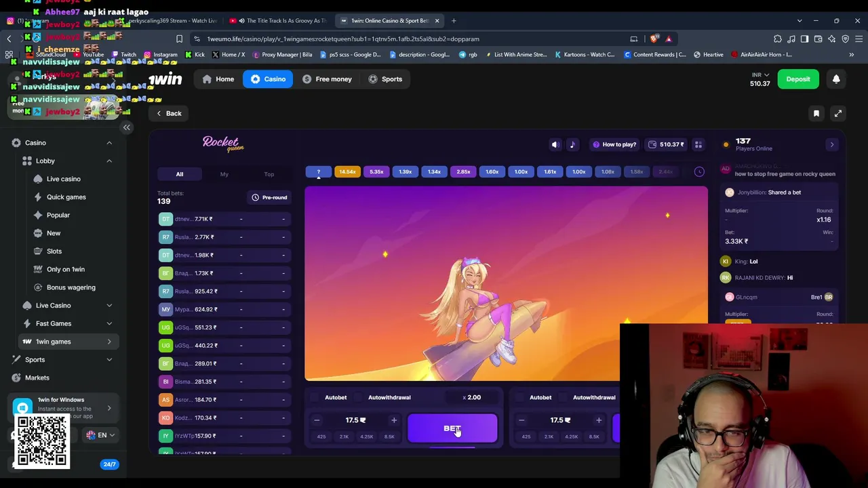Decrease the first bet amount
This screenshot has width=868, height=488.
[317, 420]
